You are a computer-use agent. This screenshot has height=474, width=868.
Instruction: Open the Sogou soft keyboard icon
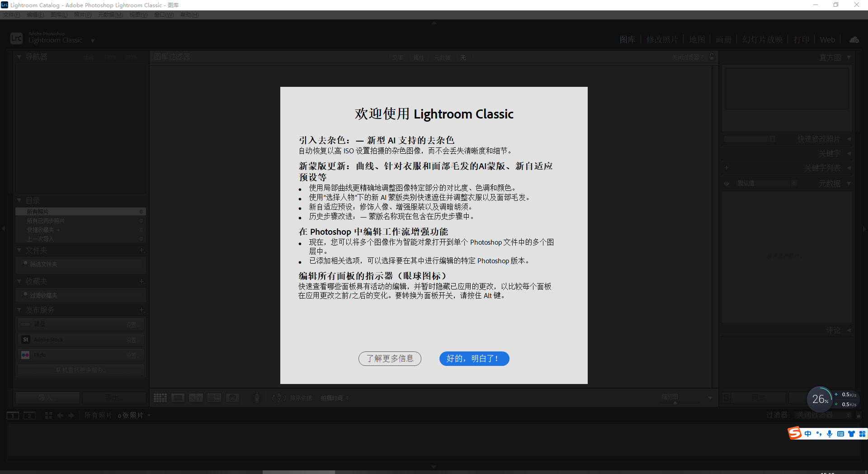point(840,434)
